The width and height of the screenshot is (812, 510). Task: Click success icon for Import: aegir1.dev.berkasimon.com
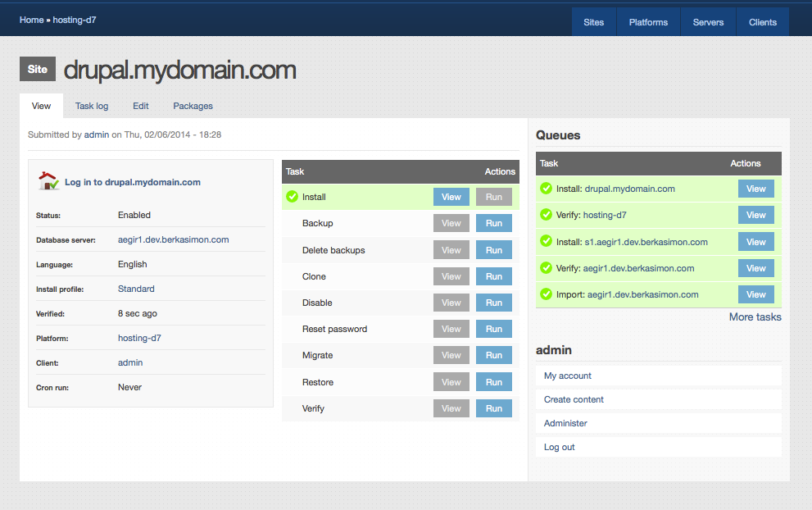click(x=546, y=294)
